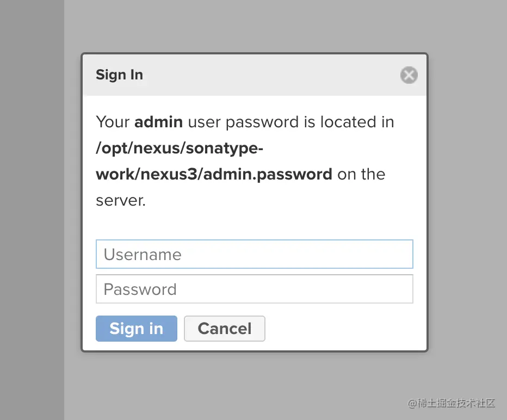507x420 pixels.
Task: Click "on the" text after the path
Action: pos(361,174)
